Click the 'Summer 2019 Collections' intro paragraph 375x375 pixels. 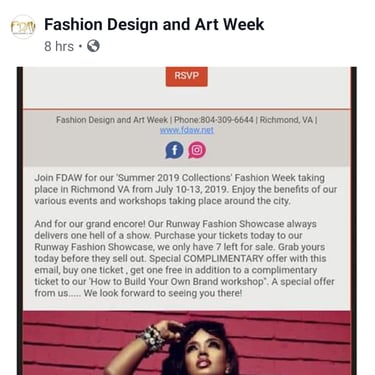click(x=185, y=189)
